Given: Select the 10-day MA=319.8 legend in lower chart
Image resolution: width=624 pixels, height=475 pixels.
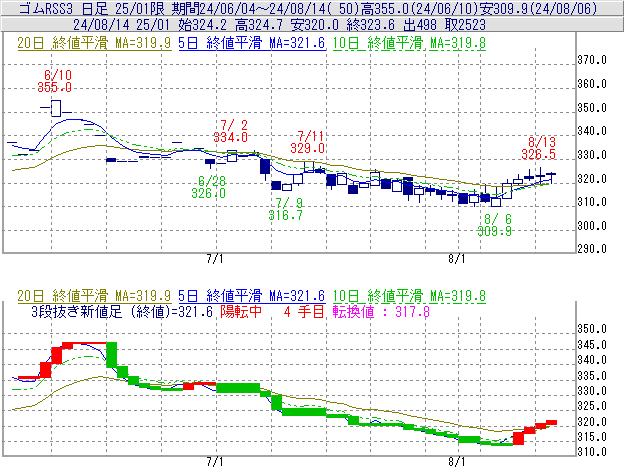Looking at the screenshot, I should [x=409, y=296].
